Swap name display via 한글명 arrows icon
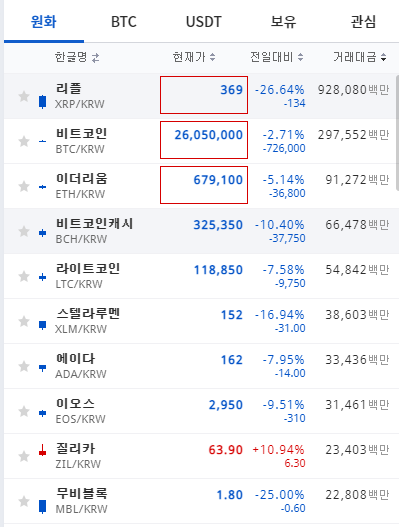 pyautogui.click(x=95, y=58)
